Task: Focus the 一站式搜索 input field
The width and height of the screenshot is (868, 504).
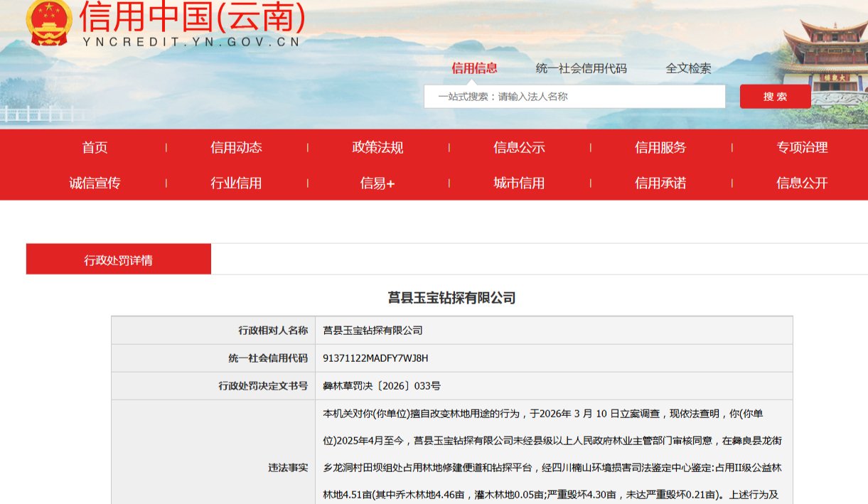Action: pos(574,97)
